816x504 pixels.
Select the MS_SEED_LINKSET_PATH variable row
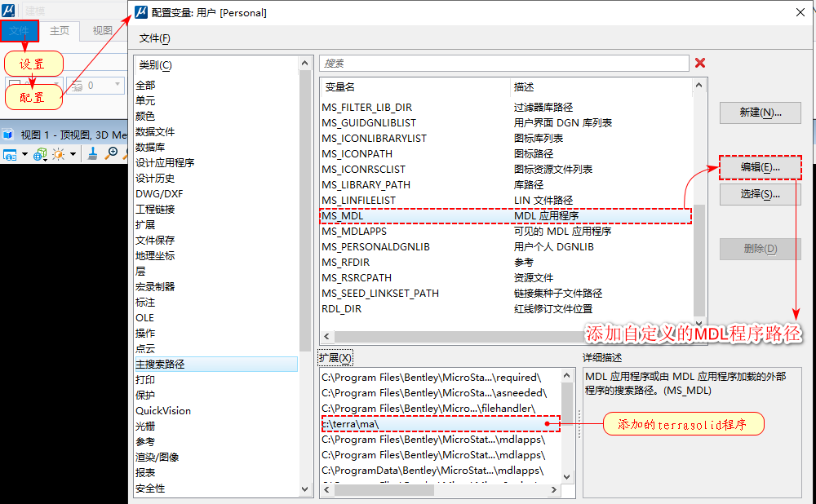[506, 294]
